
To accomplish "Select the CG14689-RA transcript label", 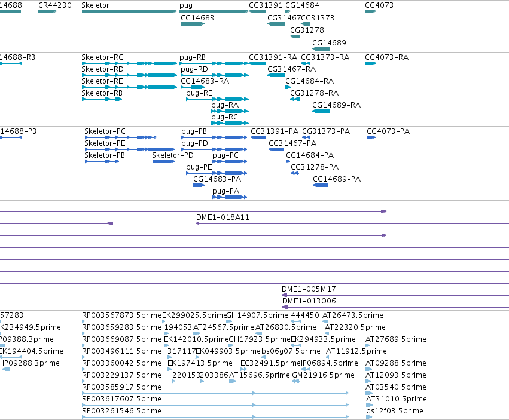I will [x=336, y=105].
